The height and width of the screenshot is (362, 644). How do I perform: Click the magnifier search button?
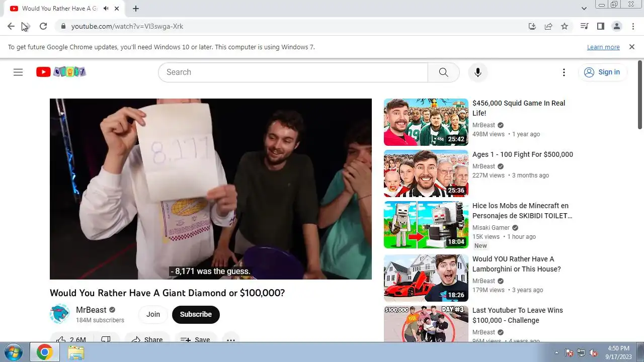click(443, 72)
